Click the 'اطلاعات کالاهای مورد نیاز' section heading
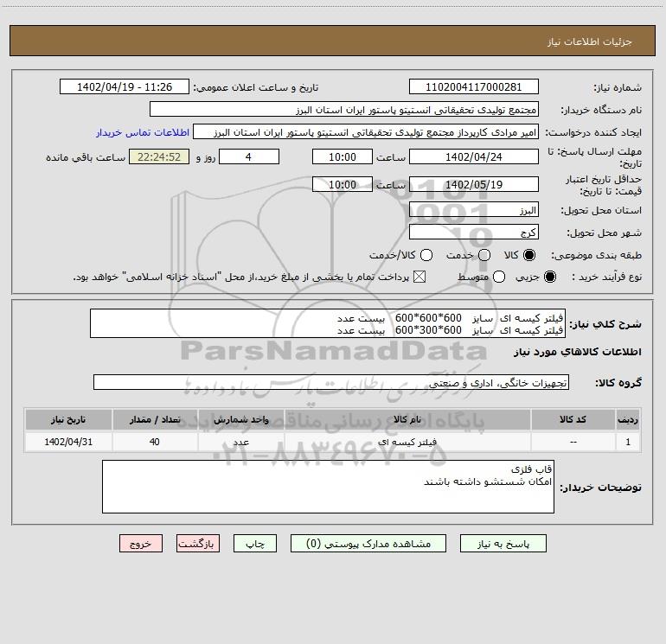This screenshot has width=666, height=644. click(x=577, y=352)
